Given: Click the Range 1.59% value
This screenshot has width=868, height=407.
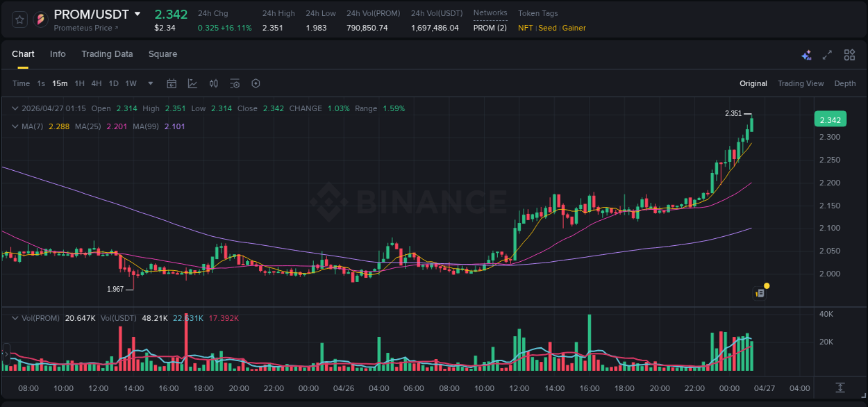Looking at the screenshot, I should click(394, 108).
